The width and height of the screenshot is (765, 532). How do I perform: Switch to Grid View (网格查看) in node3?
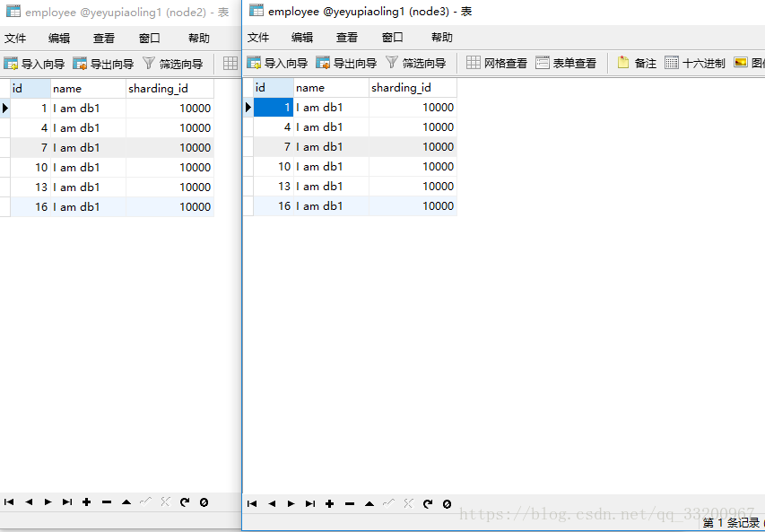497,64
